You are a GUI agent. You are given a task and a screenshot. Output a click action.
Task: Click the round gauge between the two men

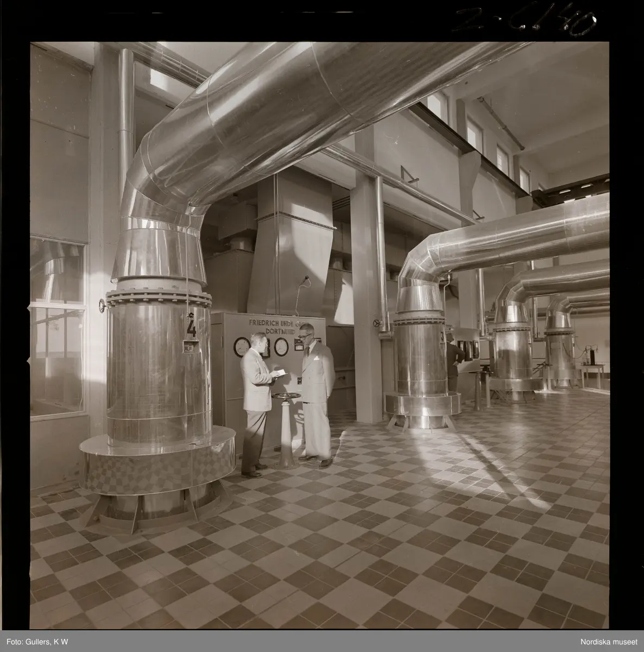[280, 347]
